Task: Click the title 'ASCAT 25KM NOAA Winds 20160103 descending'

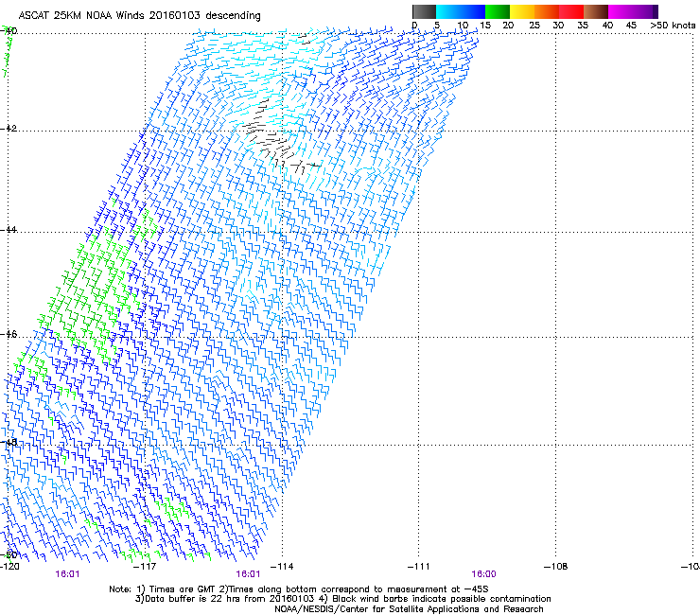Action: tap(139, 16)
